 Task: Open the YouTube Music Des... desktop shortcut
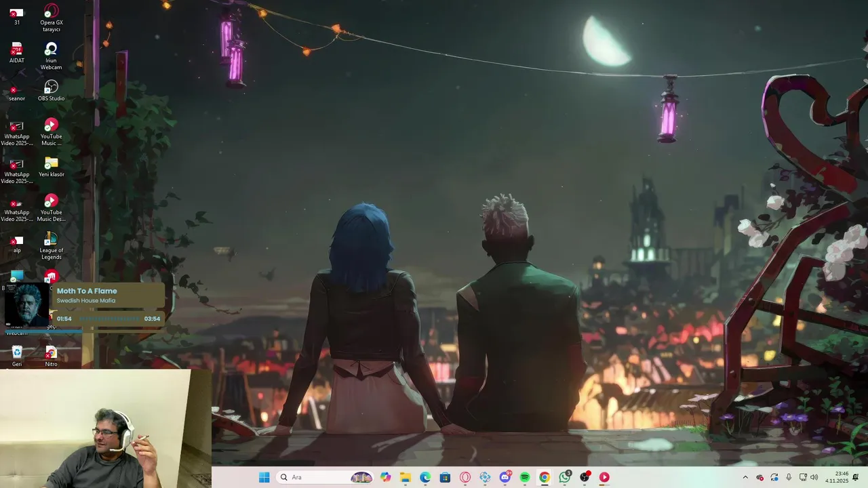click(51, 208)
